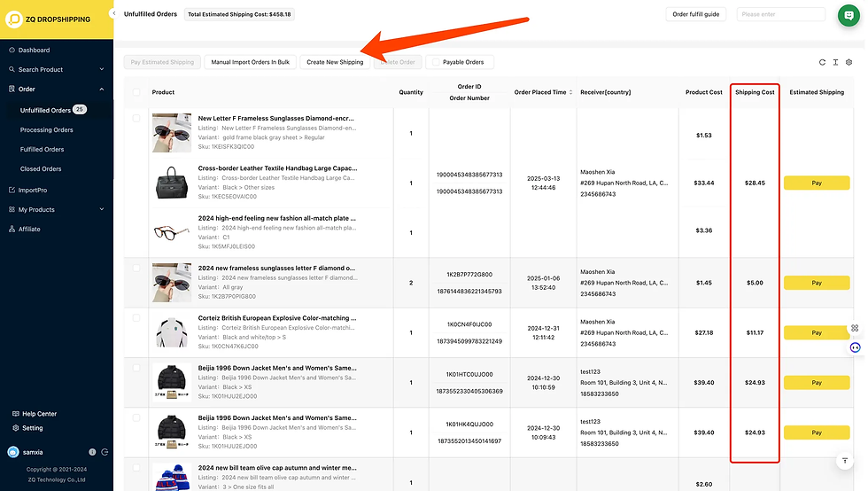Open Fulfilled Orders in sidebar
This screenshot has height=491, width=868.
43,149
